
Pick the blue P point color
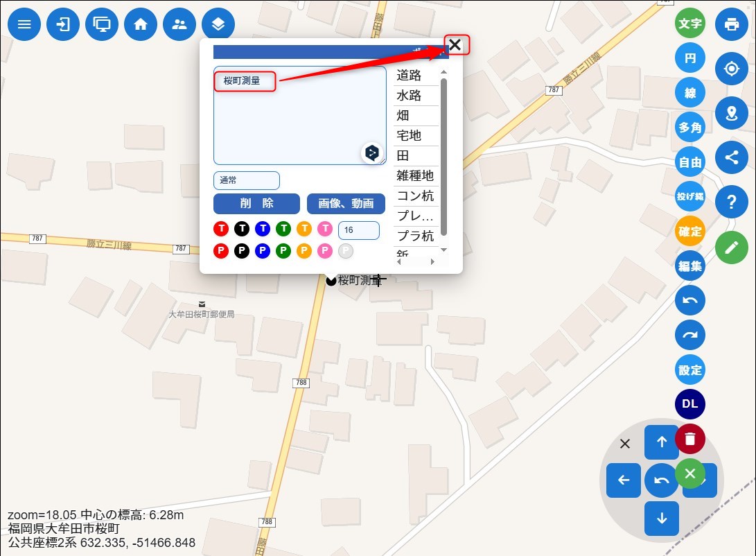click(x=263, y=251)
